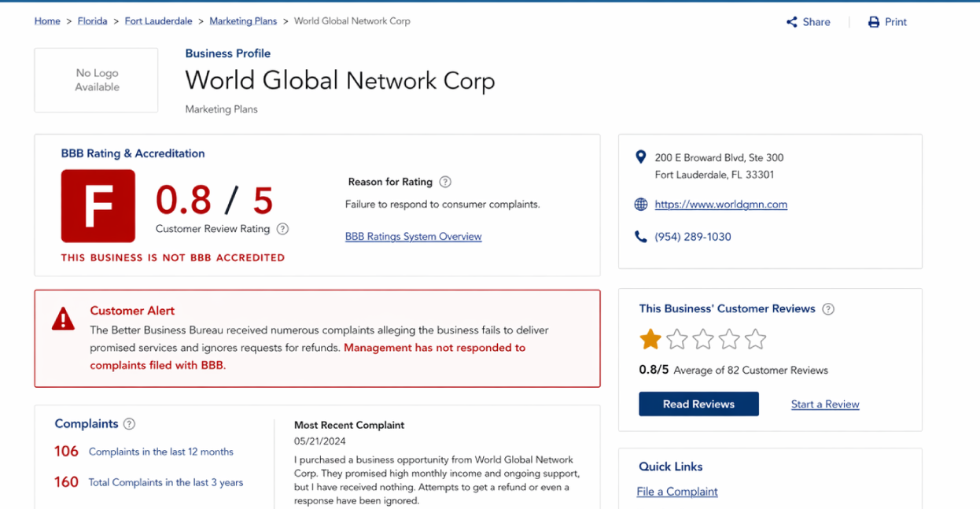980x509 pixels.
Task: Open BBB Ratings System Overview link
Action: (x=413, y=237)
